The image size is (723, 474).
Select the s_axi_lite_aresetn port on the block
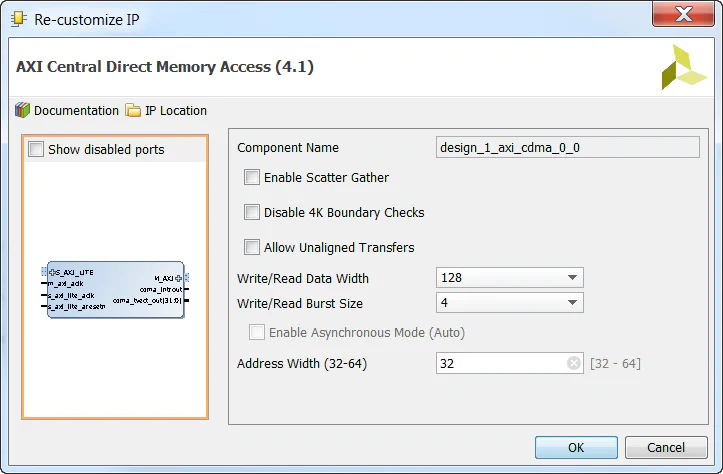click(x=77, y=307)
